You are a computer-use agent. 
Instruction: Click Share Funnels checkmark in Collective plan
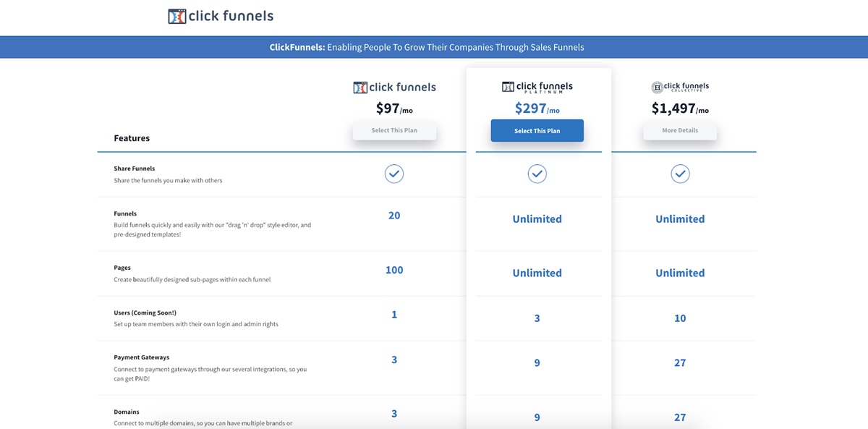click(680, 174)
